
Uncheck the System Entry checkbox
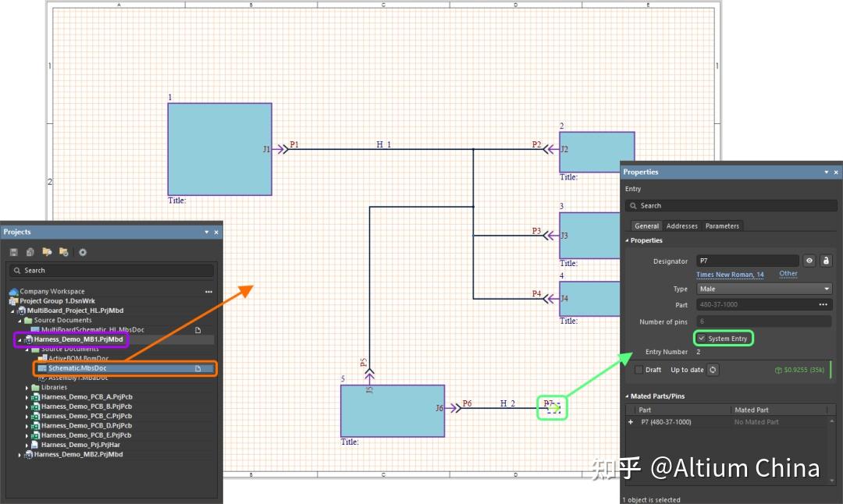click(x=702, y=339)
